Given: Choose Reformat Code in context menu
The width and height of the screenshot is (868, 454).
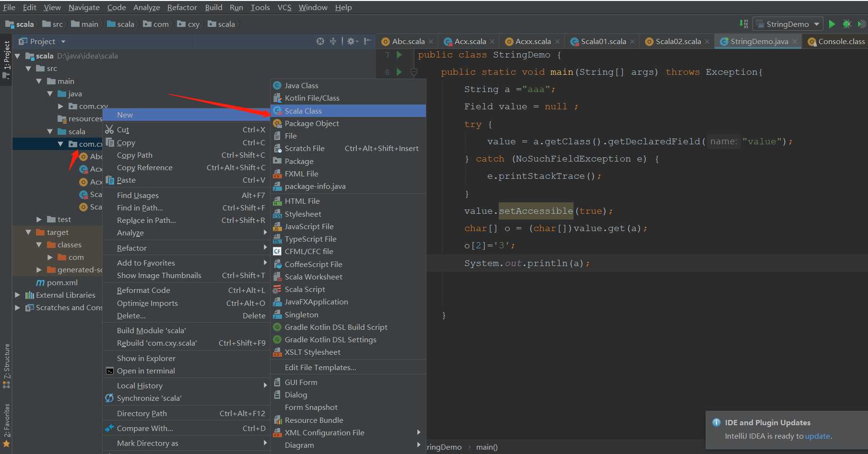Looking at the screenshot, I should pyautogui.click(x=186, y=290).
